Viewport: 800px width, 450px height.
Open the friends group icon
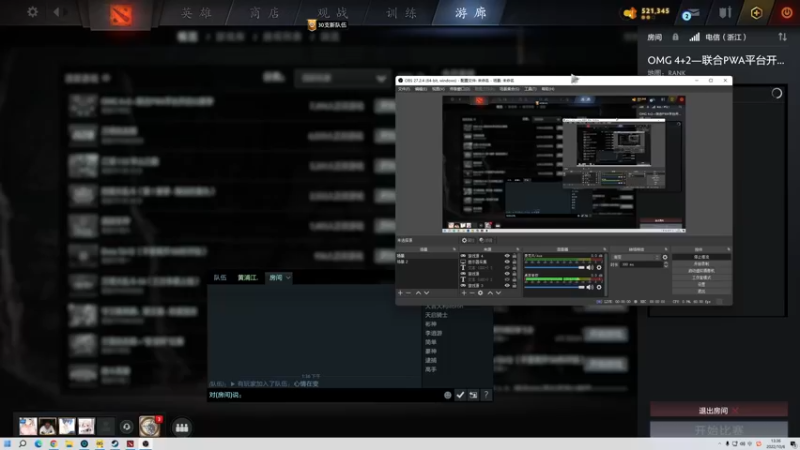[x=182, y=428]
